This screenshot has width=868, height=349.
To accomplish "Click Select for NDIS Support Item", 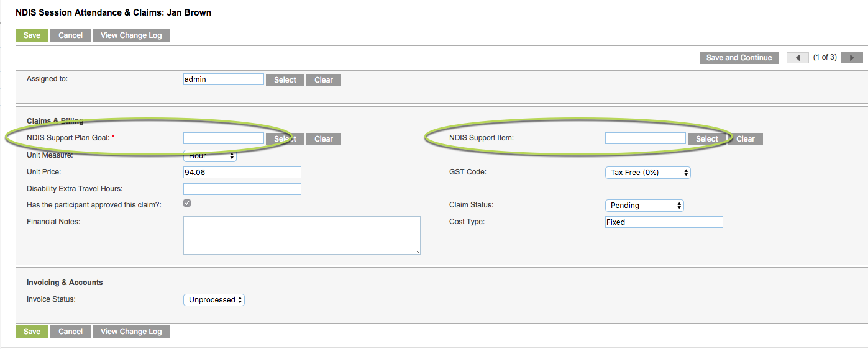I will pyautogui.click(x=707, y=139).
